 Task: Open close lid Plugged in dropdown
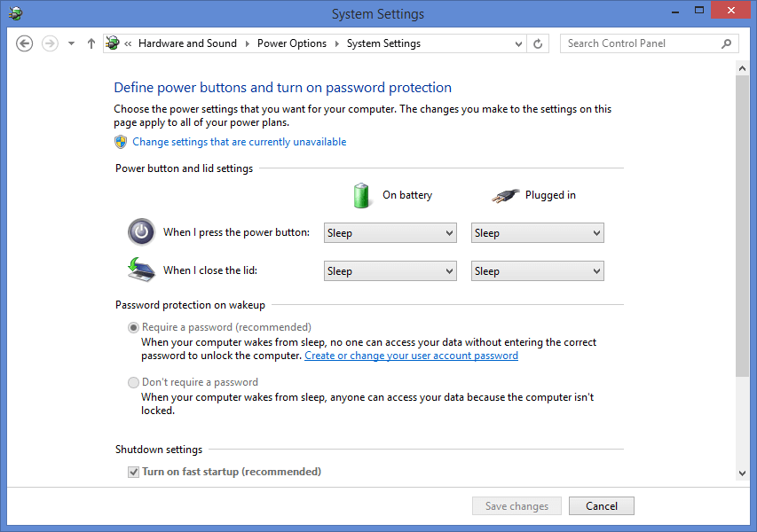point(537,271)
